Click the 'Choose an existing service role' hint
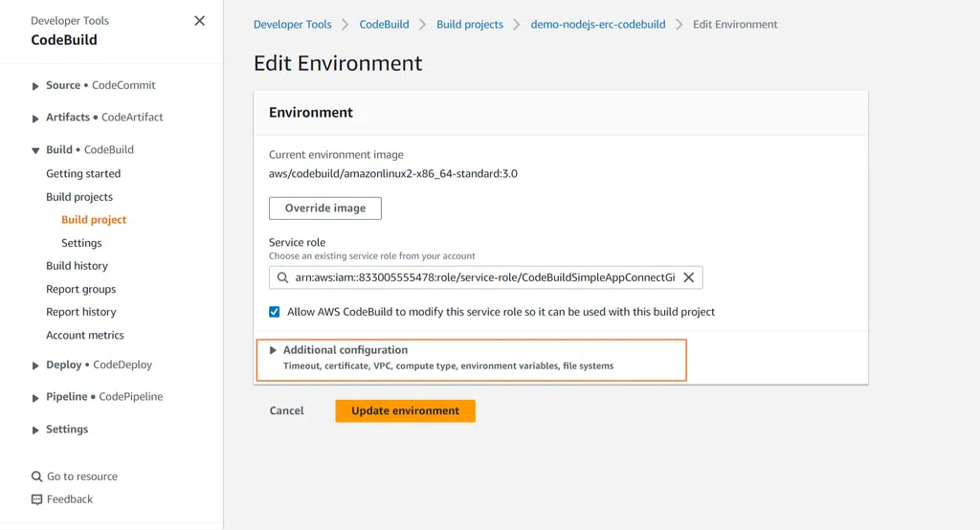980x530 pixels. [372, 255]
